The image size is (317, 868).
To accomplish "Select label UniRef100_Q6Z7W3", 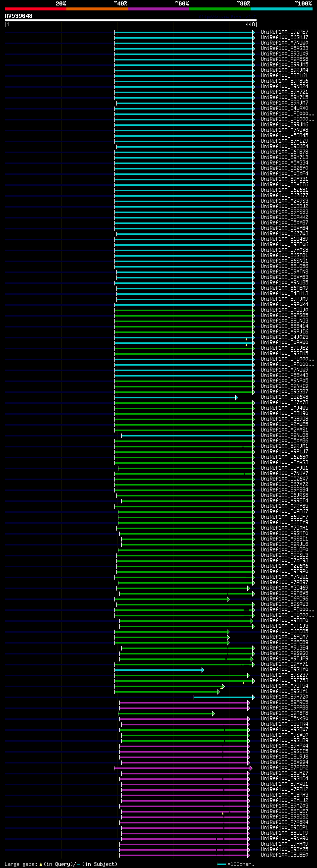I will click(x=284, y=233).
